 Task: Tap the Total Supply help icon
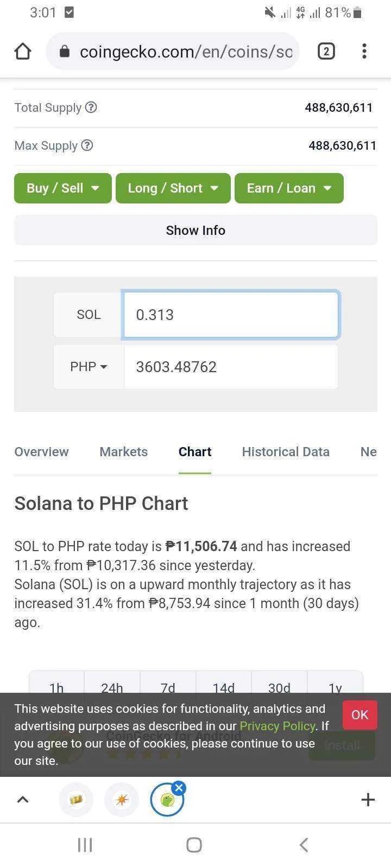tap(91, 107)
